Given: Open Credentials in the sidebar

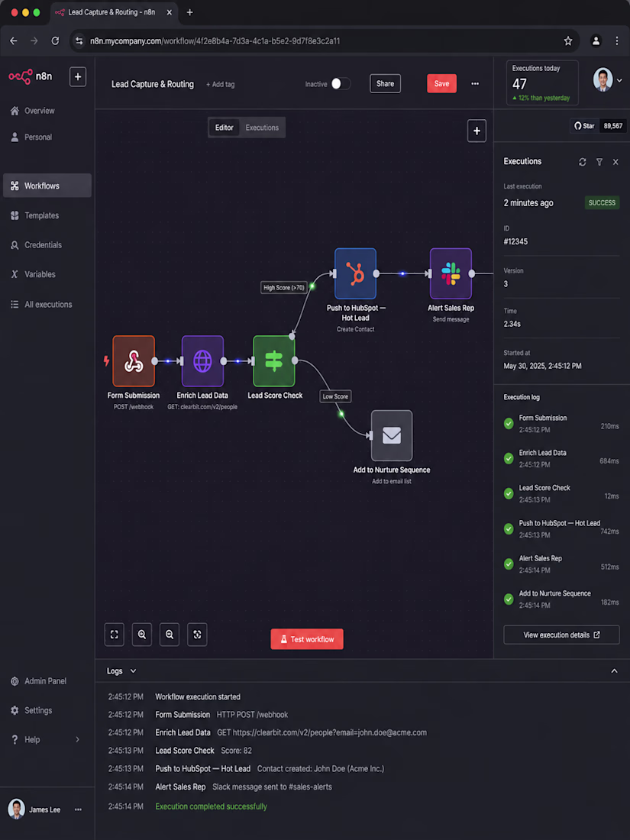Looking at the screenshot, I should [x=37, y=245].
